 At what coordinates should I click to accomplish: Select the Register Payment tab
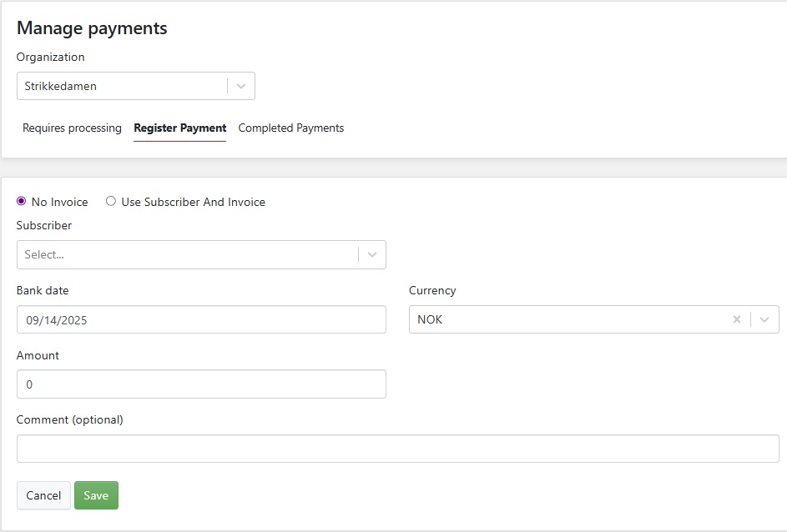coord(179,128)
